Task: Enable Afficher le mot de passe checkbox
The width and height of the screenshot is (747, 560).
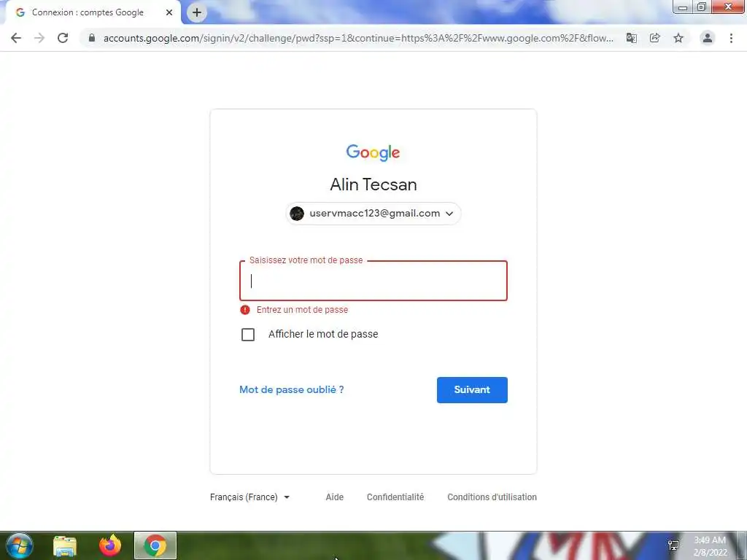Action: [248, 335]
